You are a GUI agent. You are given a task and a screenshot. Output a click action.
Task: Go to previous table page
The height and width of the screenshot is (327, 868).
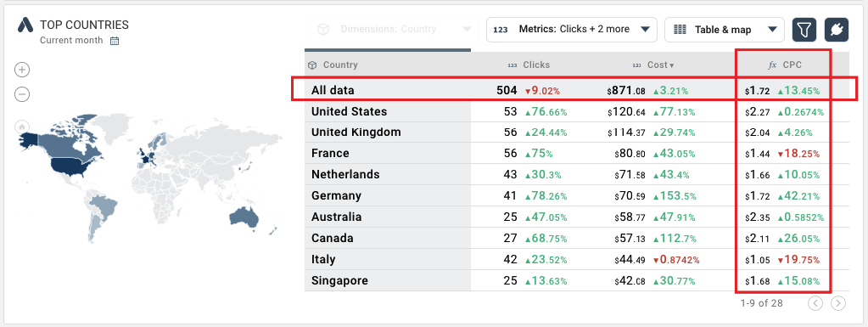coord(815,303)
